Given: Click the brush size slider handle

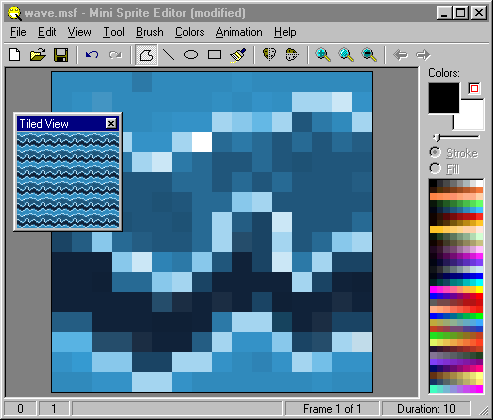Looking at the screenshot, I should [437, 137].
